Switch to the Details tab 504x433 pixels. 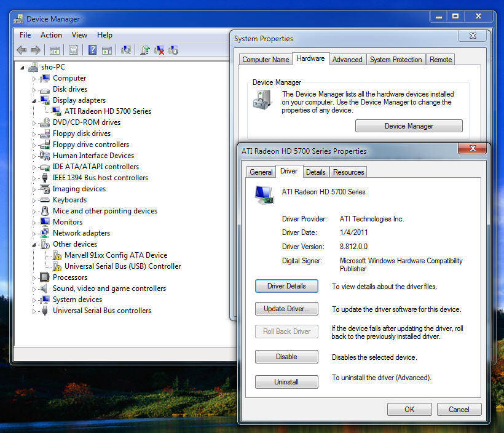[x=315, y=172]
